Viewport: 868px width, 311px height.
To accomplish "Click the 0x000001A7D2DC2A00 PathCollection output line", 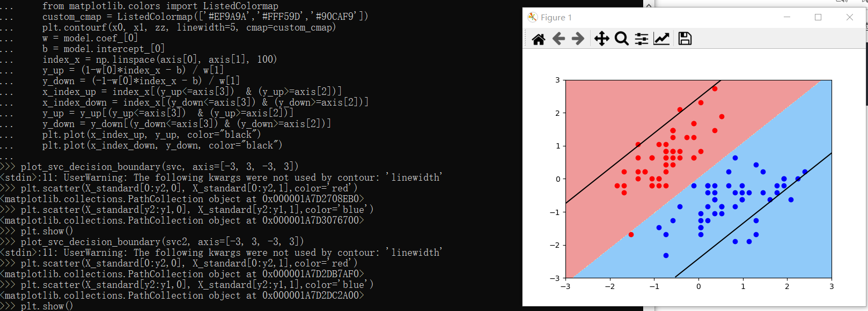I will click(x=182, y=295).
